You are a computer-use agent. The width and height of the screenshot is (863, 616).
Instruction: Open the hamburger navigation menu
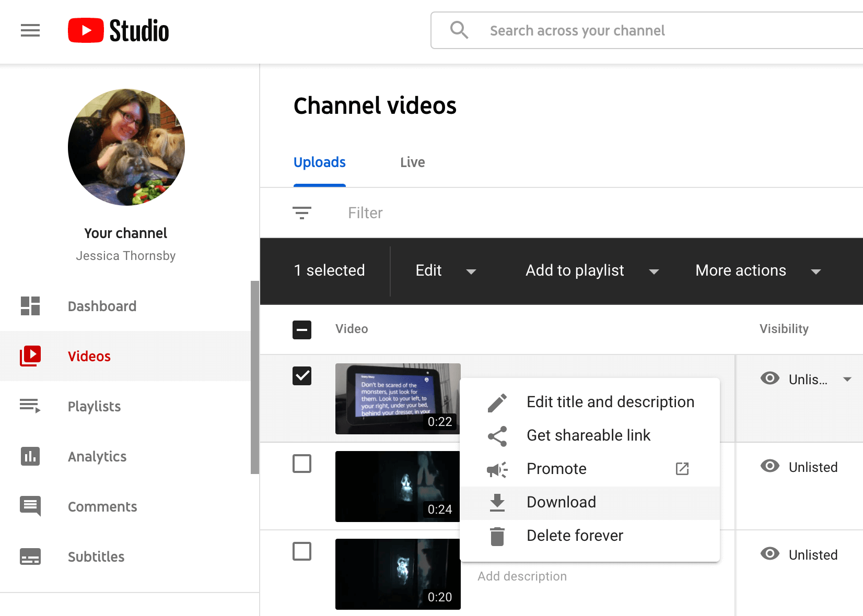pos(30,30)
